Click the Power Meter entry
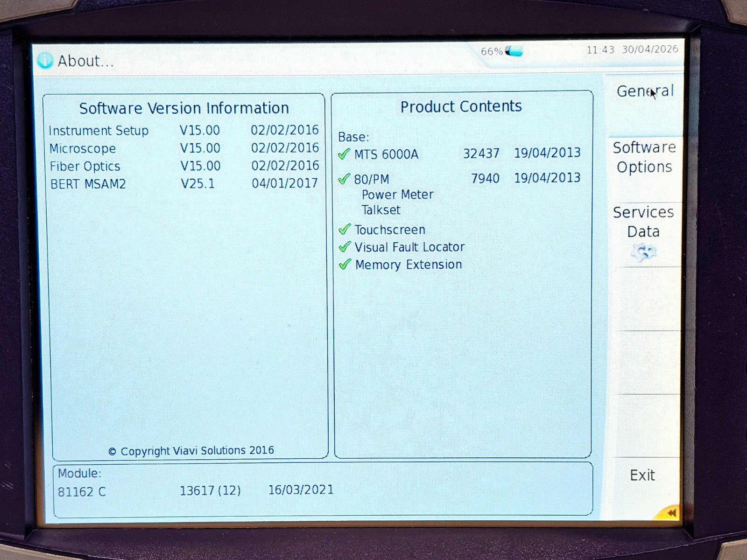This screenshot has height=560, width=747. click(398, 195)
